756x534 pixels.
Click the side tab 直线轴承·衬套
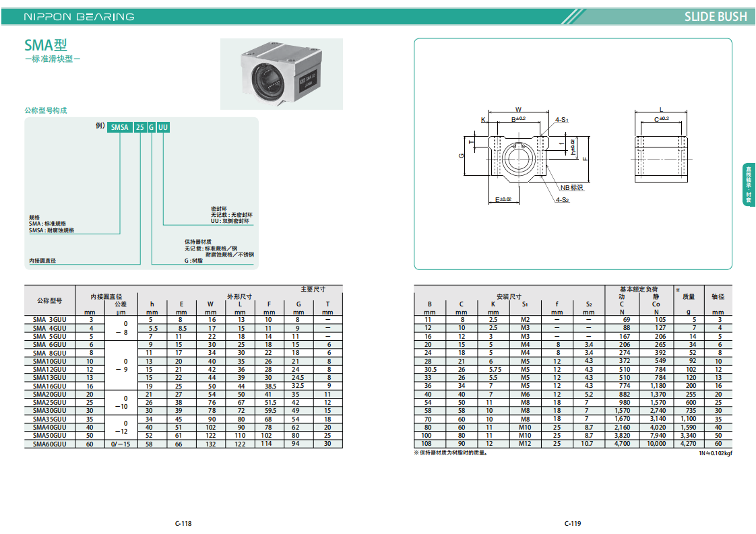click(x=749, y=185)
